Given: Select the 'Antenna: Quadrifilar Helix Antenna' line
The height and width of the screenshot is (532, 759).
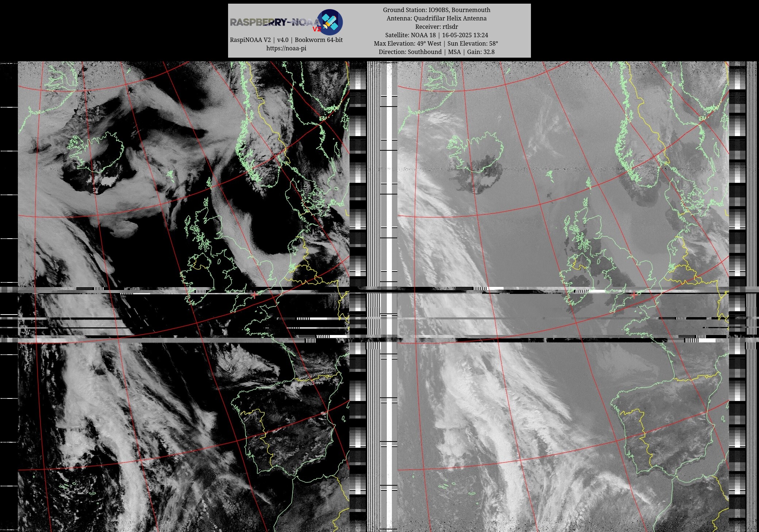Looking at the screenshot, I should [436, 18].
